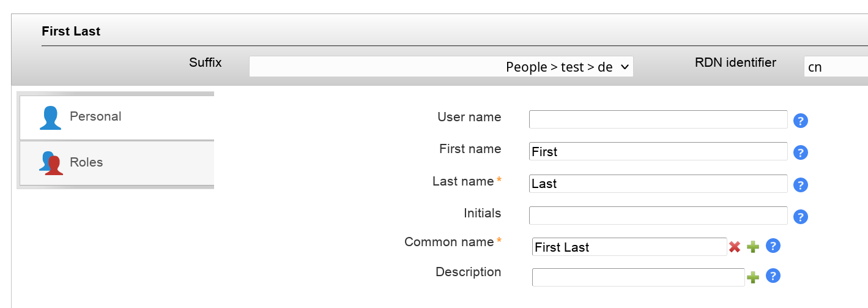
Task: Click the blue Personal user icon
Action: click(x=50, y=118)
